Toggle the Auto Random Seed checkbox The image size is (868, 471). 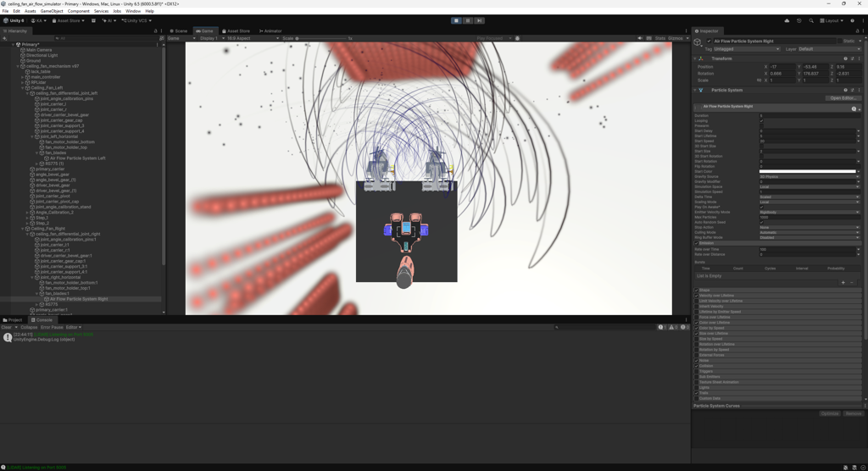tap(762, 223)
